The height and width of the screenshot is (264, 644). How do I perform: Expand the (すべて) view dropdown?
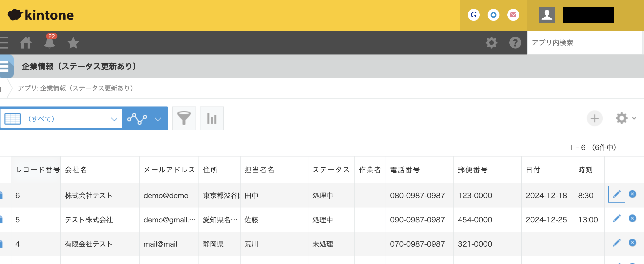(61, 119)
